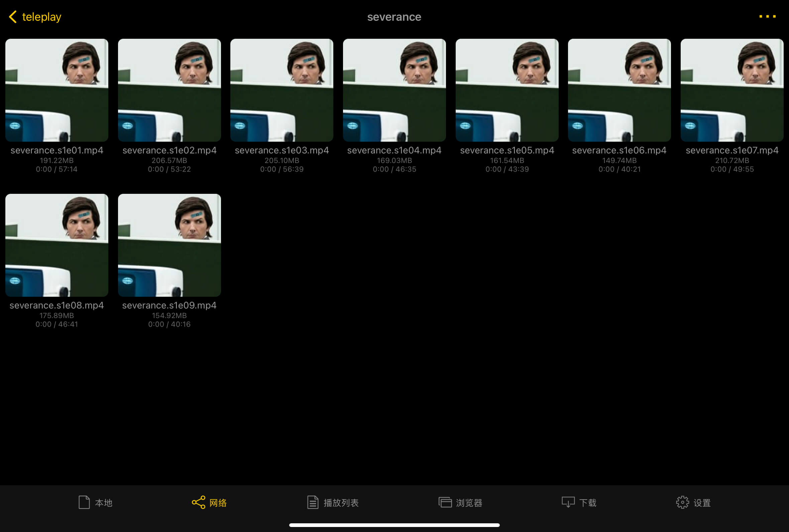789x532 pixels.
Task: Open the 浏览器 tab
Action: (460, 503)
